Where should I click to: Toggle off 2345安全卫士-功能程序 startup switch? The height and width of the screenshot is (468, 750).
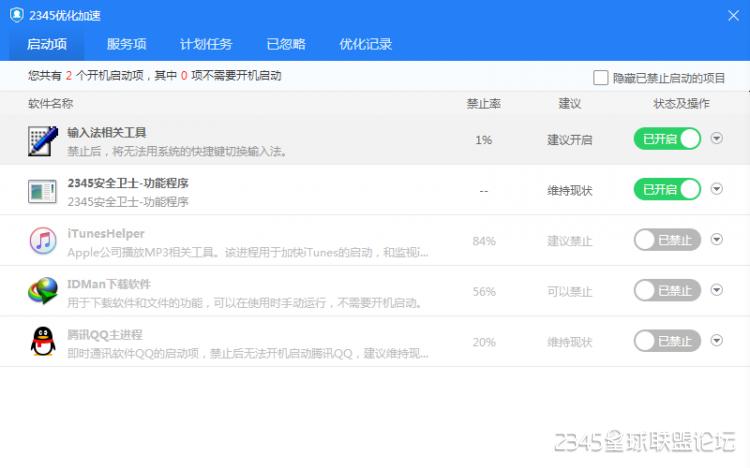click(x=667, y=189)
